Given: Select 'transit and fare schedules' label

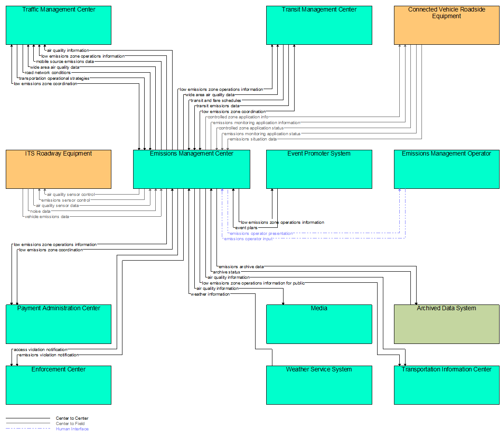Looking at the screenshot, I should [216, 101].
